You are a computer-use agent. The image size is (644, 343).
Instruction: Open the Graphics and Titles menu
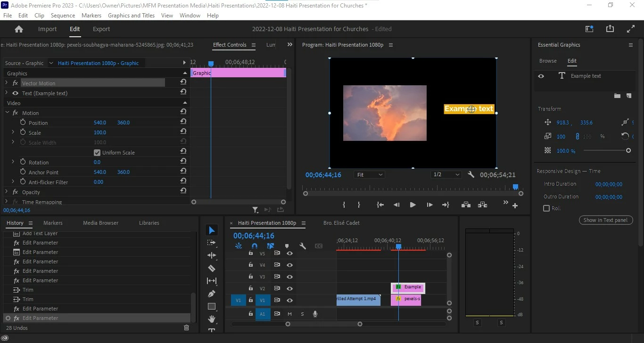coord(131,16)
